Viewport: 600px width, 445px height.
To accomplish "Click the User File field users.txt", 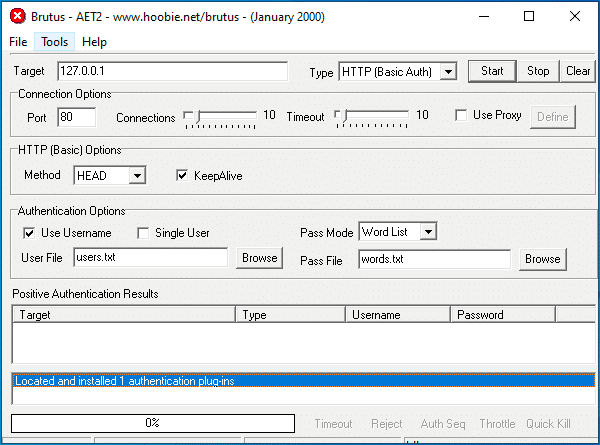I will (x=151, y=257).
